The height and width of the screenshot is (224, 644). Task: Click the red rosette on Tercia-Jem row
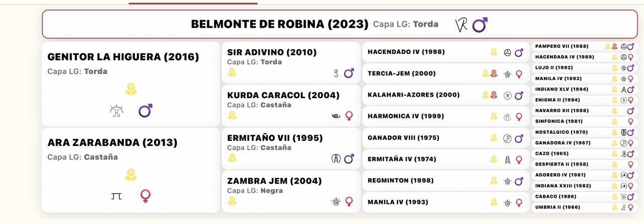coord(494,73)
